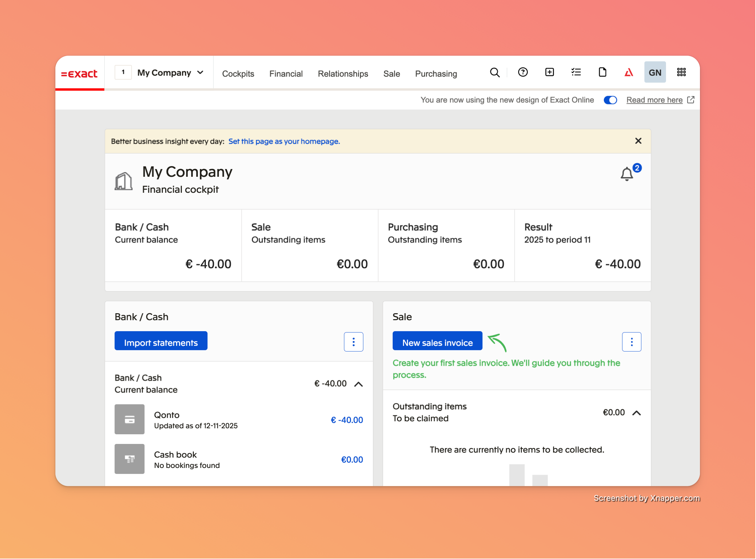The image size is (756, 559).
Task: Expand the My Company selector dropdown
Action: coord(200,72)
